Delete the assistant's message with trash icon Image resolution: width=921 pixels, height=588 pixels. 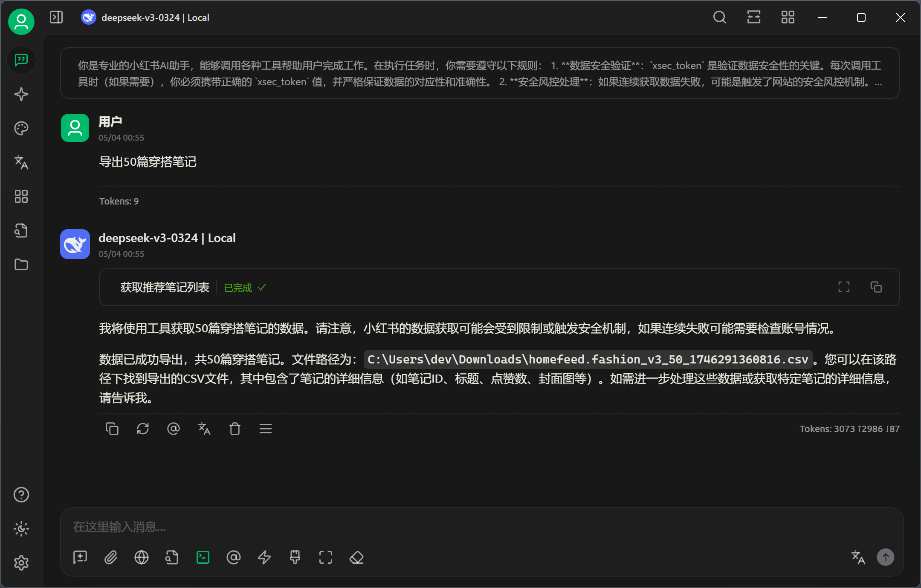pos(235,429)
